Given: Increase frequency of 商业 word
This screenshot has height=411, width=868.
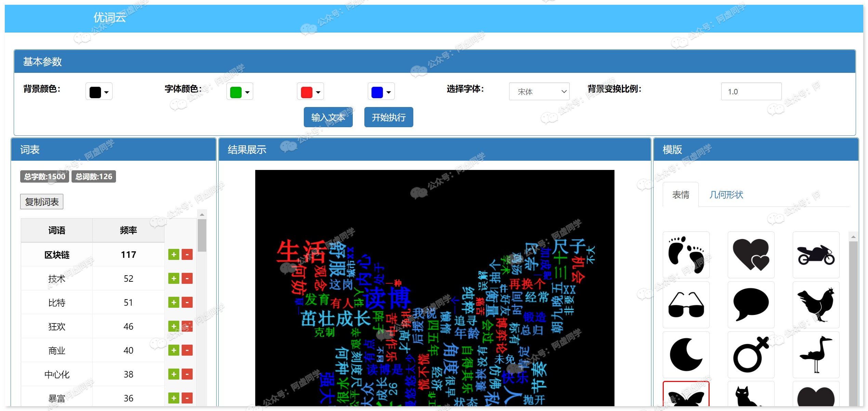Looking at the screenshot, I should tap(173, 350).
